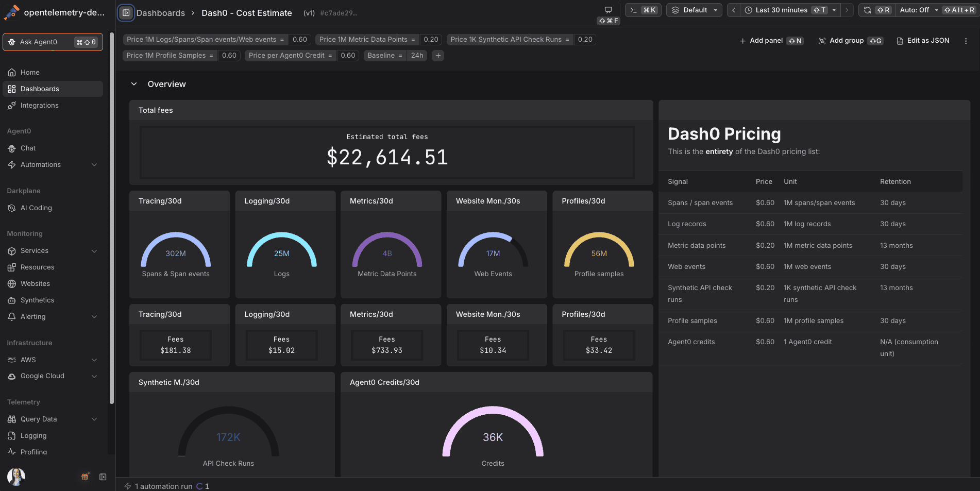Viewport: 980px width, 491px height.
Task: Open Resources in Monitoring
Action: coord(53,267)
